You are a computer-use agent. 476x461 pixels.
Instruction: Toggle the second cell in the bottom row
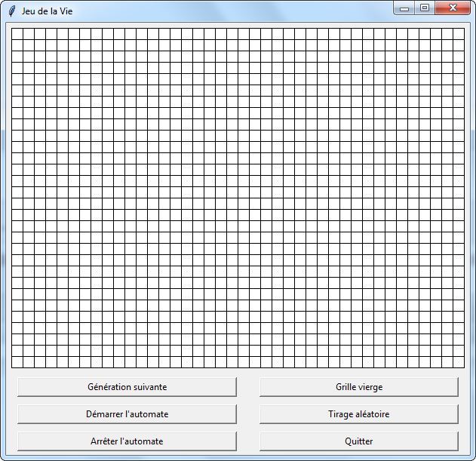pos(29,362)
